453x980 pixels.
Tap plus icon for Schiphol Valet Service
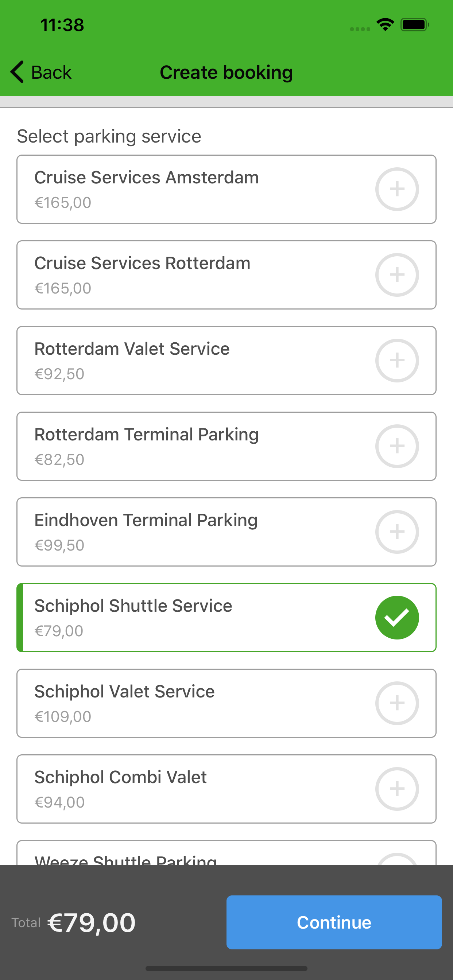[x=397, y=703]
